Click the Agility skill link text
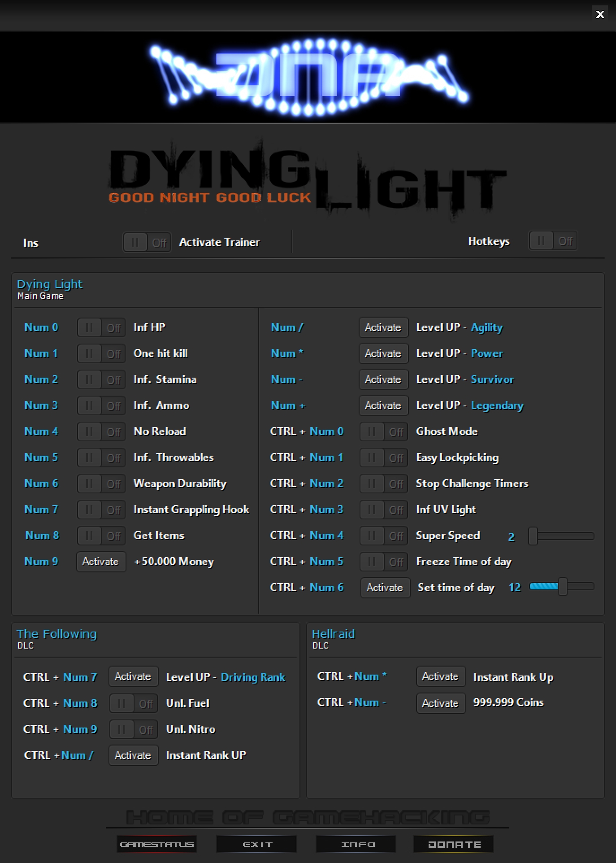The width and height of the screenshot is (616, 863). coord(487,328)
